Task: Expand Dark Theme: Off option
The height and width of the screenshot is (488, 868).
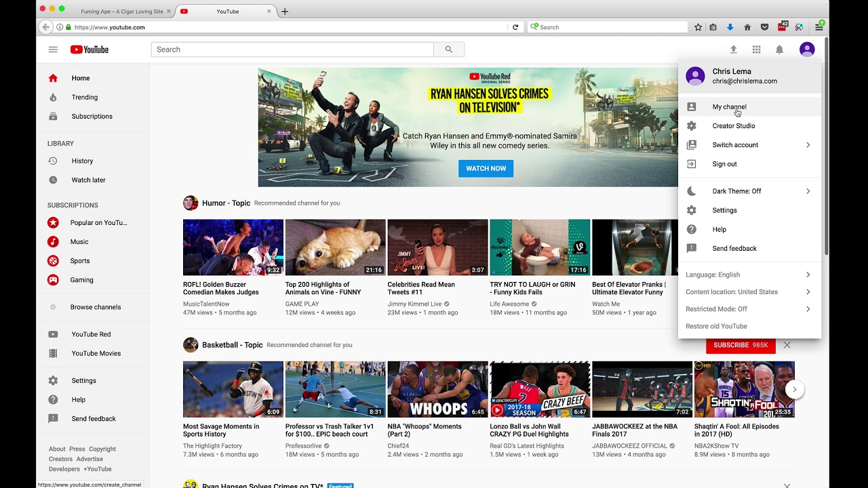Action: click(749, 191)
